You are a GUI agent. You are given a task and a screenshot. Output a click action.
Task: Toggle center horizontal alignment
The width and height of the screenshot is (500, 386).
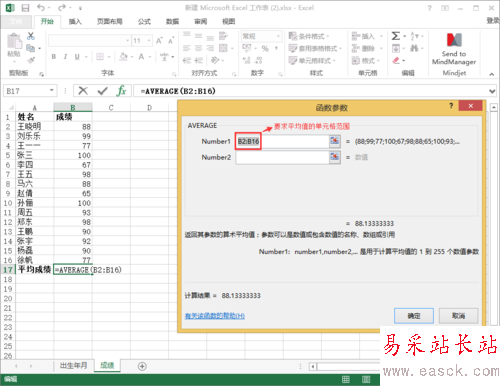pyautogui.click(x=198, y=48)
